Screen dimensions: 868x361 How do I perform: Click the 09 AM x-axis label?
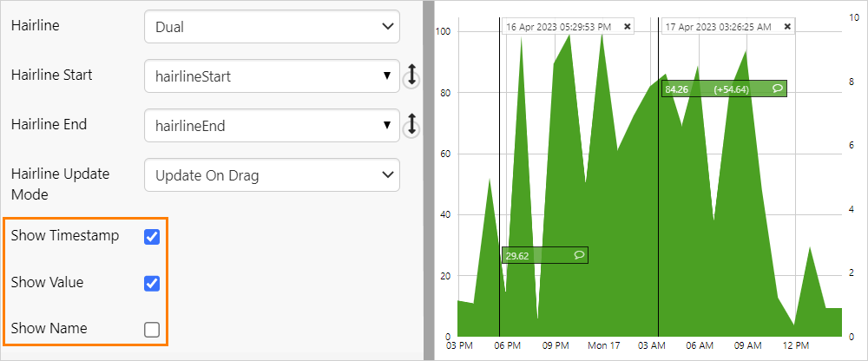747,346
